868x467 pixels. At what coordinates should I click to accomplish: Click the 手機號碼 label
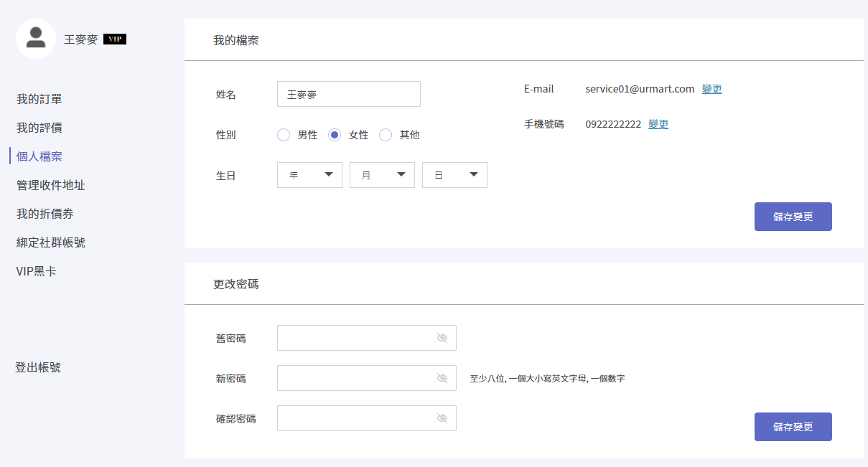544,124
